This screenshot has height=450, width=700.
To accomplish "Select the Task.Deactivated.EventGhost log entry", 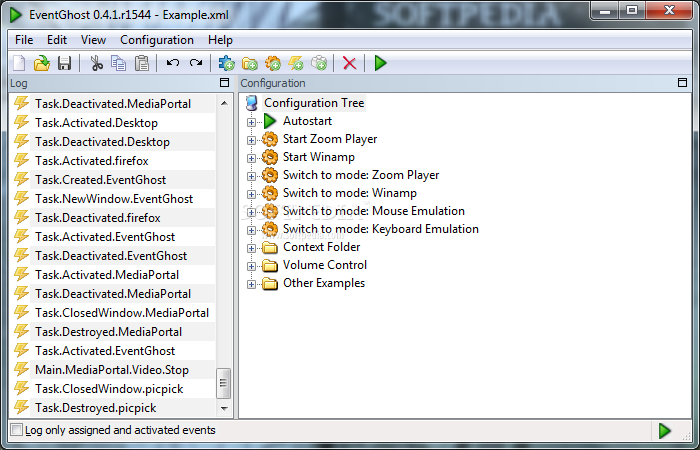I will pos(111,256).
